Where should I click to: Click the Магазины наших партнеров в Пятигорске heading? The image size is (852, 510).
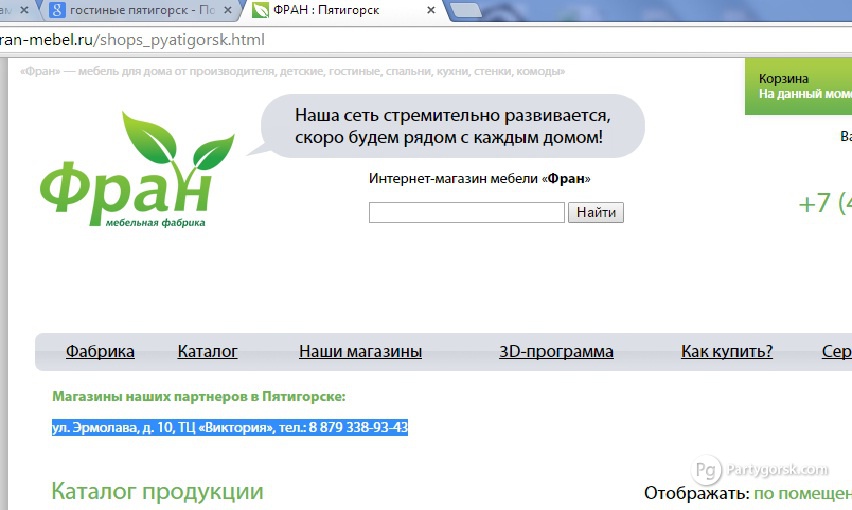(199, 396)
